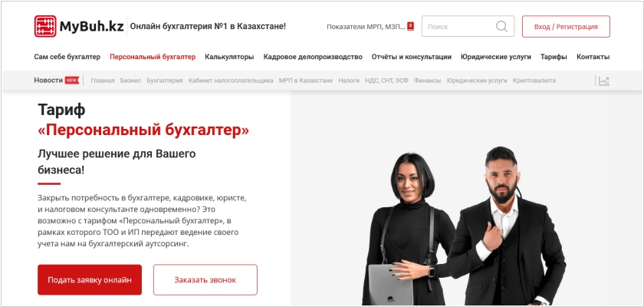Viewport: 644px width, 307px height.
Task: Click the Вход / Регистрация button
Action: (566, 27)
